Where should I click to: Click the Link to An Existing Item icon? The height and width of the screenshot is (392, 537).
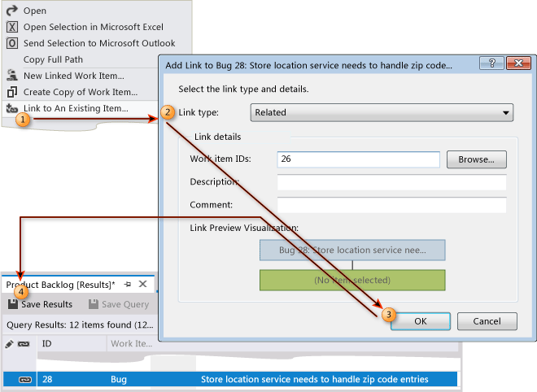click(12, 108)
